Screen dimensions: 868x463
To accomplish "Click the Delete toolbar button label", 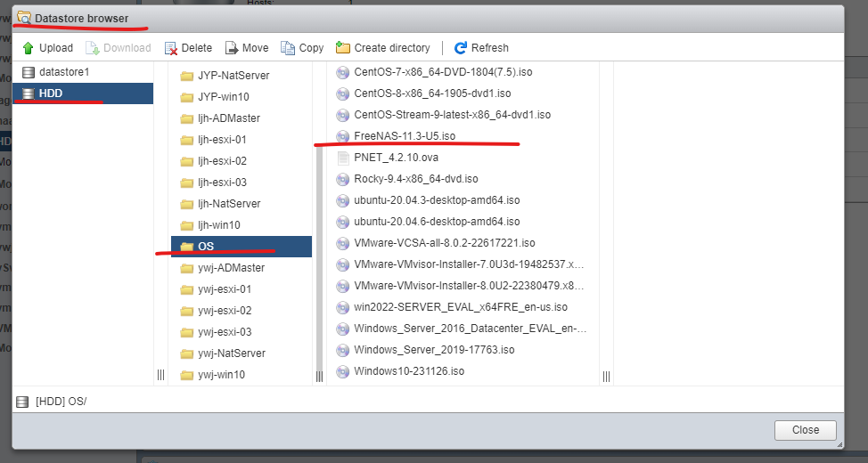I will tap(197, 48).
